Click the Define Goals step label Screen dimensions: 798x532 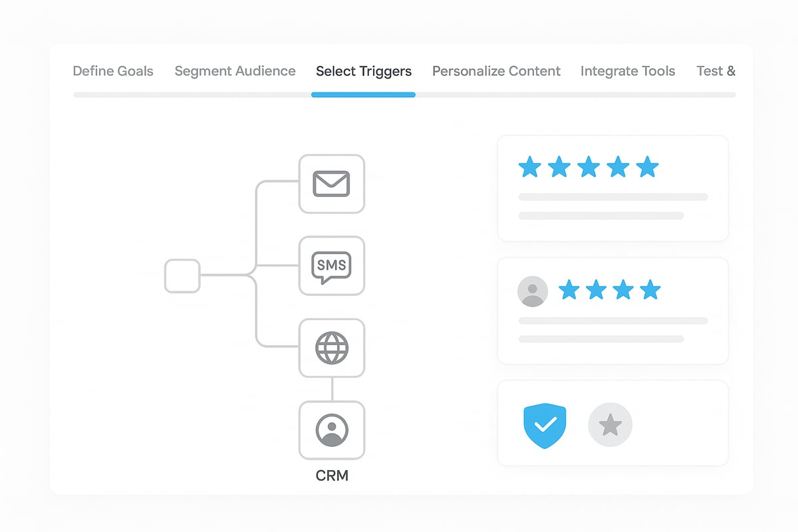[x=112, y=71]
